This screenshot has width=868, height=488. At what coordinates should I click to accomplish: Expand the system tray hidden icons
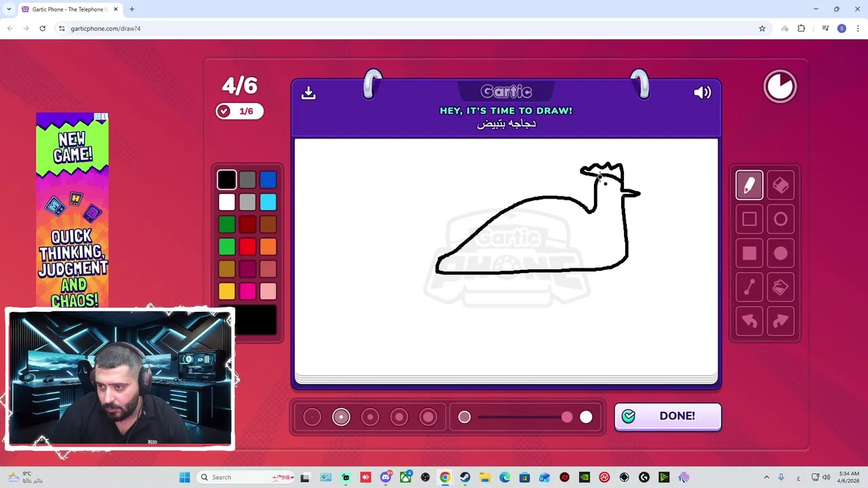click(x=767, y=477)
